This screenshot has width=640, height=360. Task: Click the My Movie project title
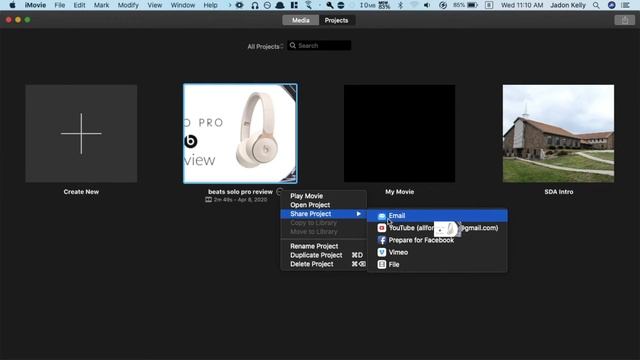tap(399, 192)
